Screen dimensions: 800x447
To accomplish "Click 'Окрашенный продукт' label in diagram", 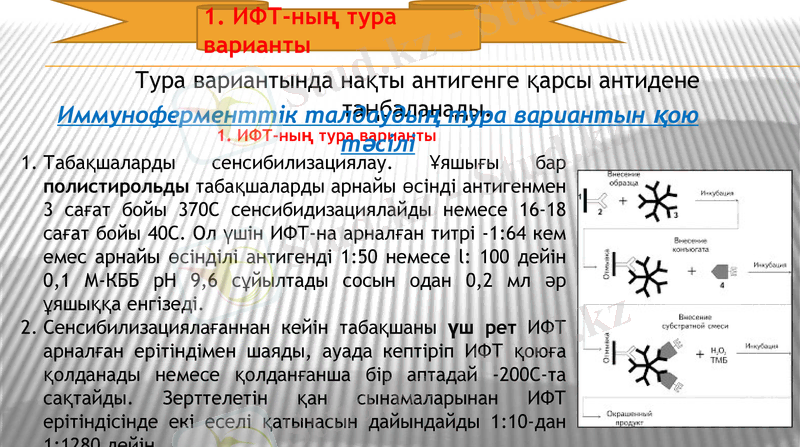I will point(629,418).
